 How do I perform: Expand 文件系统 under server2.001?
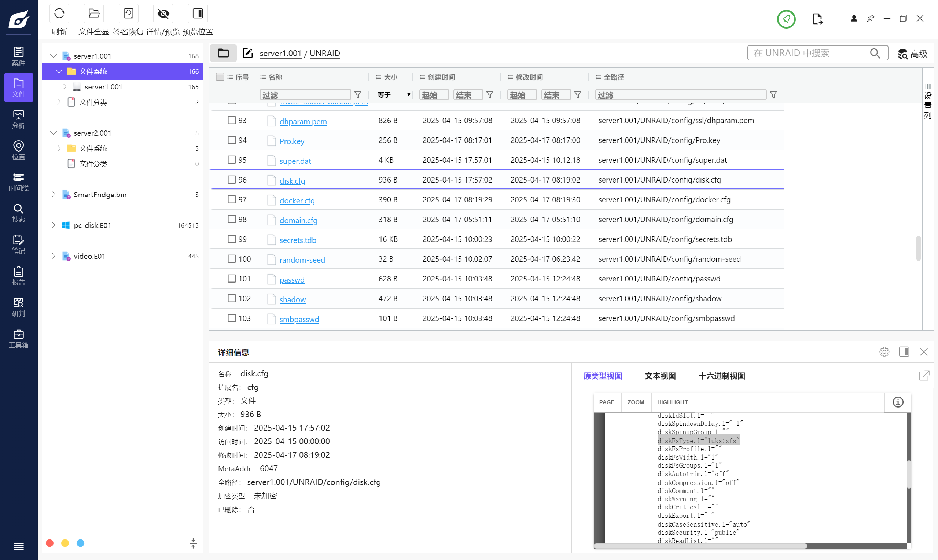[x=59, y=148]
